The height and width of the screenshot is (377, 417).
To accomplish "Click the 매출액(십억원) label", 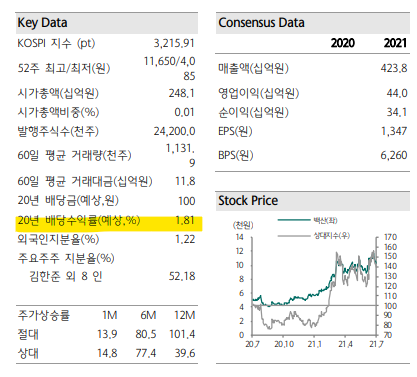I will [253, 68].
